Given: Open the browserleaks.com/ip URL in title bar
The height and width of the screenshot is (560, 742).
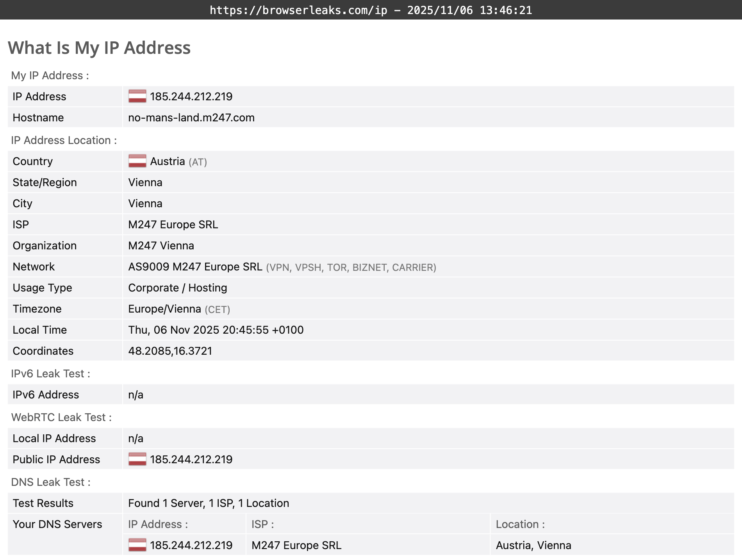Looking at the screenshot, I should 298,11.
